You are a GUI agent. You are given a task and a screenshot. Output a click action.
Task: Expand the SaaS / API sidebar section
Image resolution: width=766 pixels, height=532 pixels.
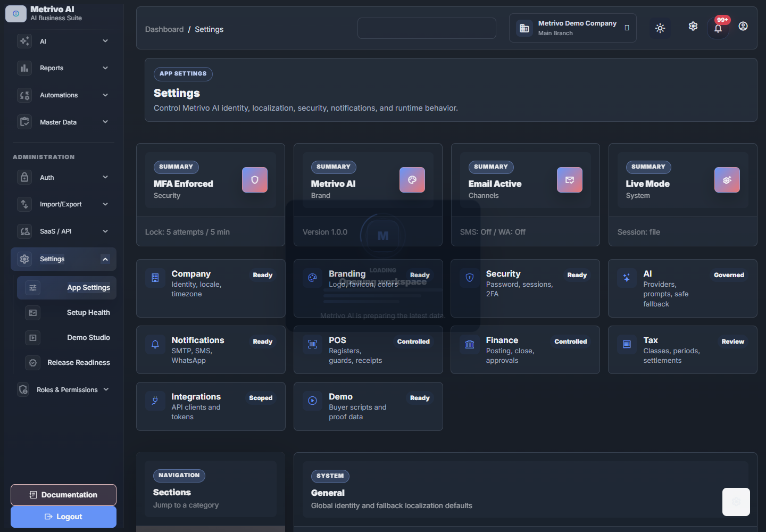tap(64, 231)
